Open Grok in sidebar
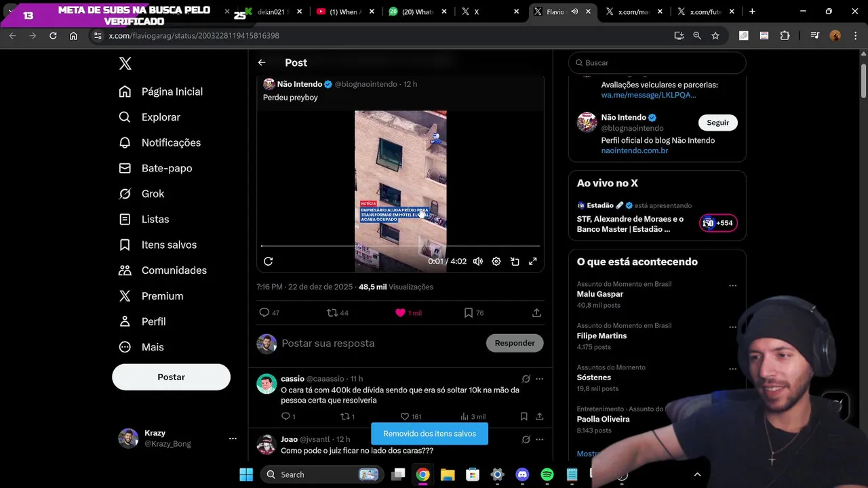 [x=142, y=194]
